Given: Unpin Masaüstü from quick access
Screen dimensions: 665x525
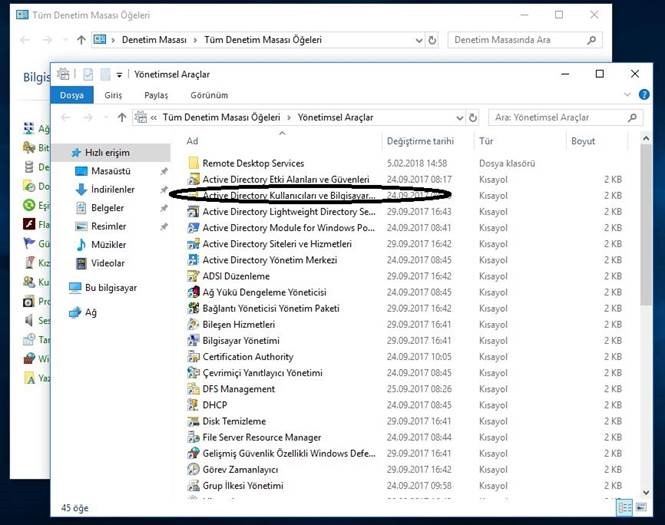Looking at the screenshot, I should [x=164, y=171].
